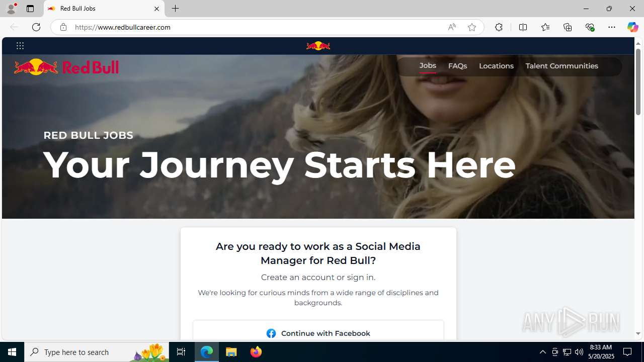This screenshot has height=362, width=644.
Task: Close the Red Bull Jobs tab
Action: 156,9
